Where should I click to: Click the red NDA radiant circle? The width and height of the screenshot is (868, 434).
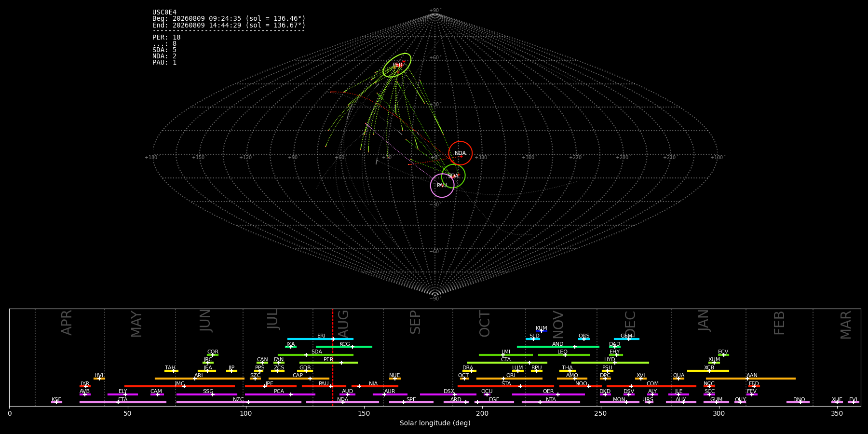tap(460, 153)
